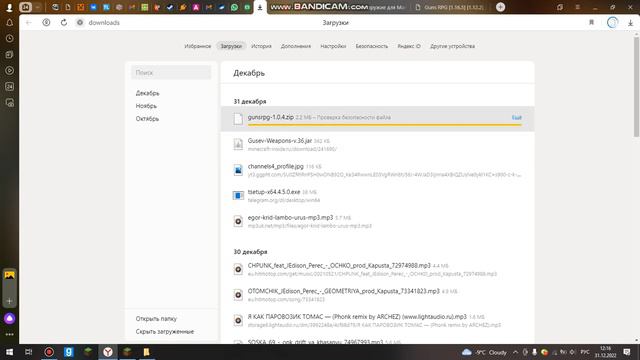Screen dimensions: 640x360
Task: Open Ещё menu for gunsrpg download
Action: click(517, 118)
